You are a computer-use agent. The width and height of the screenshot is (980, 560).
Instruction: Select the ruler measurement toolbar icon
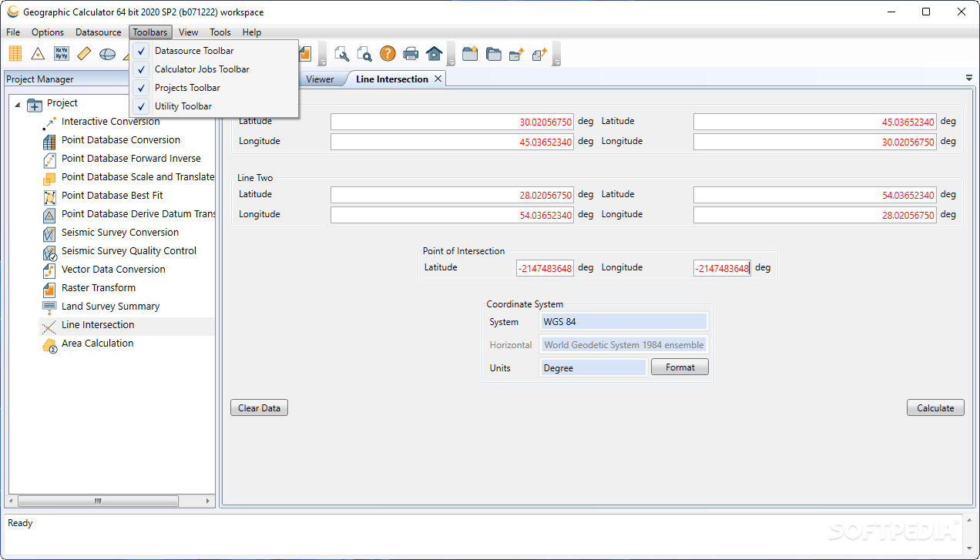tap(83, 53)
